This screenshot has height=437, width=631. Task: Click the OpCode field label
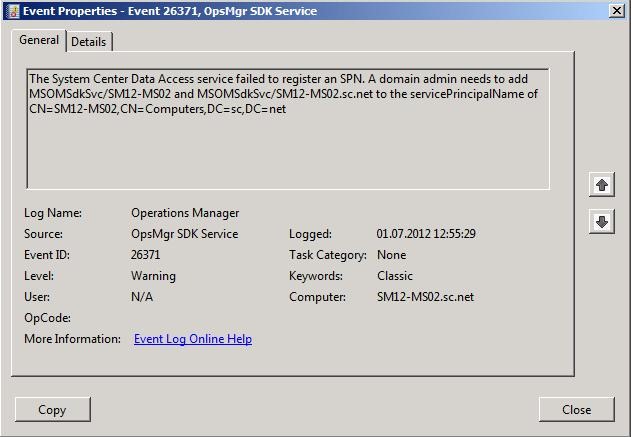click(x=46, y=318)
